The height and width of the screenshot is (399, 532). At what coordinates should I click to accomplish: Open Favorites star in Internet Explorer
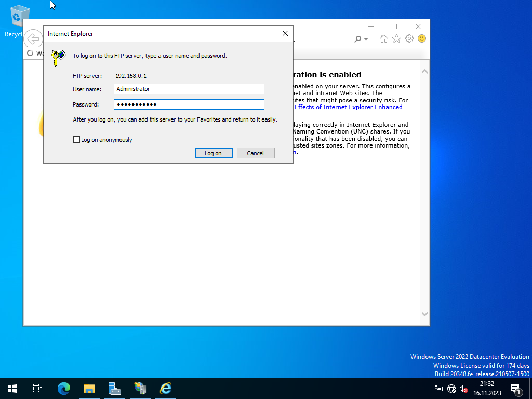[396, 38]
